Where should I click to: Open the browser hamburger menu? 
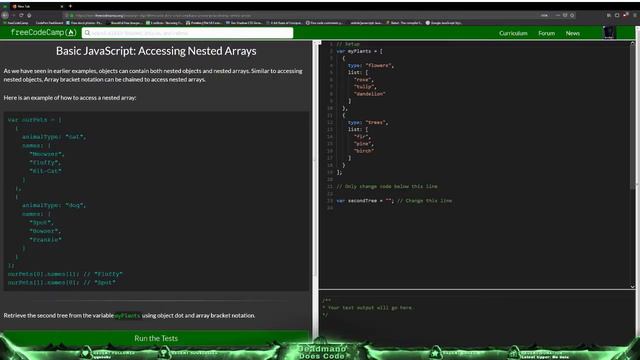coord(635,15)
